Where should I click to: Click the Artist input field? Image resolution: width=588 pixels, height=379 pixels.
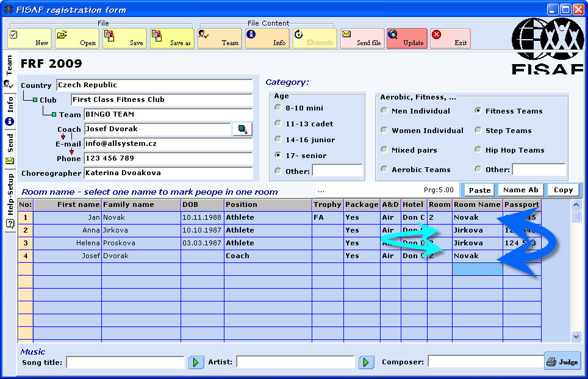coord(295,362)
